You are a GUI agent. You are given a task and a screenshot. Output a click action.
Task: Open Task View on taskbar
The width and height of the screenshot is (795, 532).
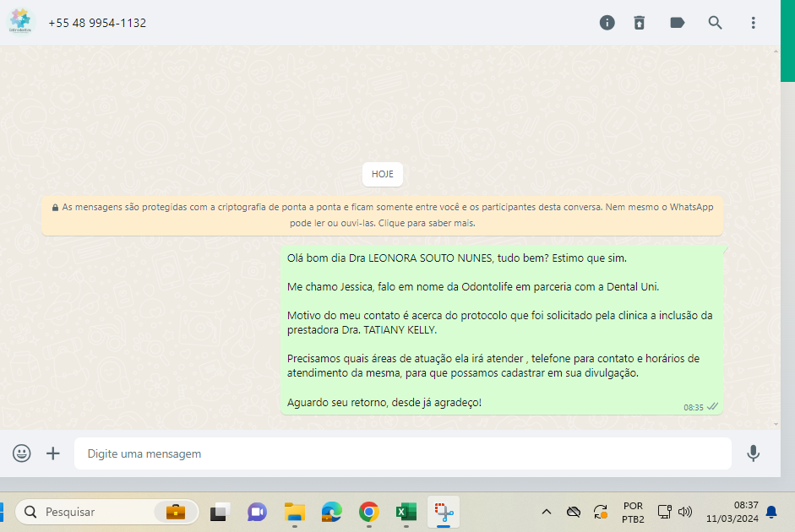[x=220, y=513]
